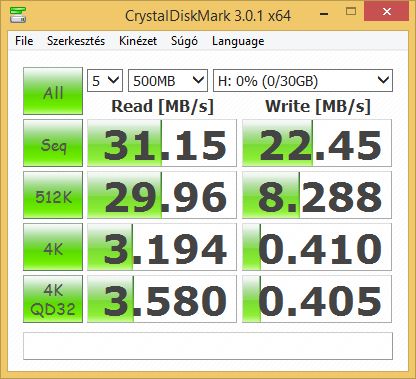Open the File menu
Screen dimensions: 416x379
[x=24, y=41]
